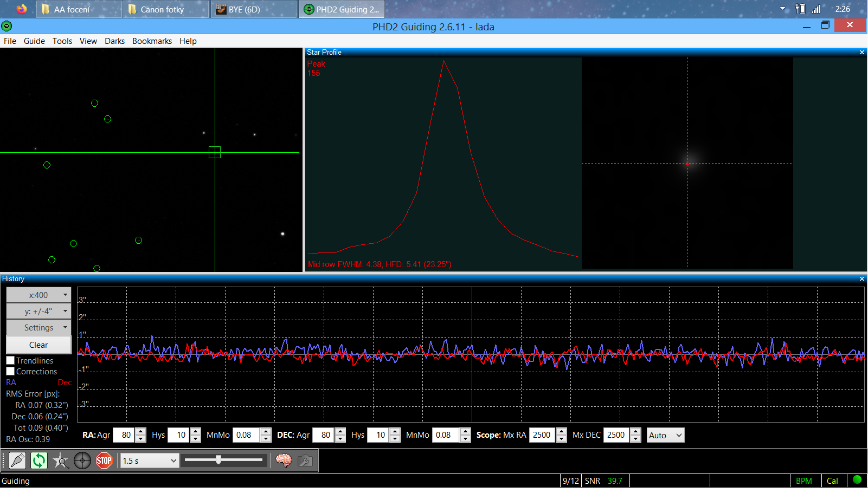
Task: Open Advanced Settings with the brain icon
Action: pos(284,460)
